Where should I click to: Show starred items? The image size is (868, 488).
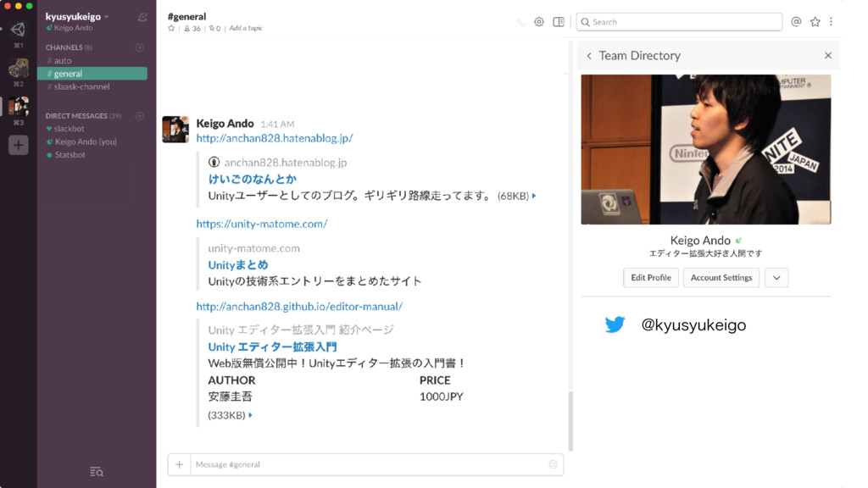[x=815, y=21]
